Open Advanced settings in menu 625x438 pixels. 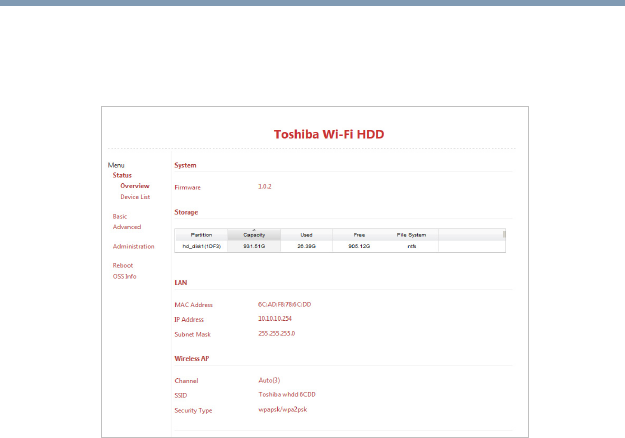point(127,227)
